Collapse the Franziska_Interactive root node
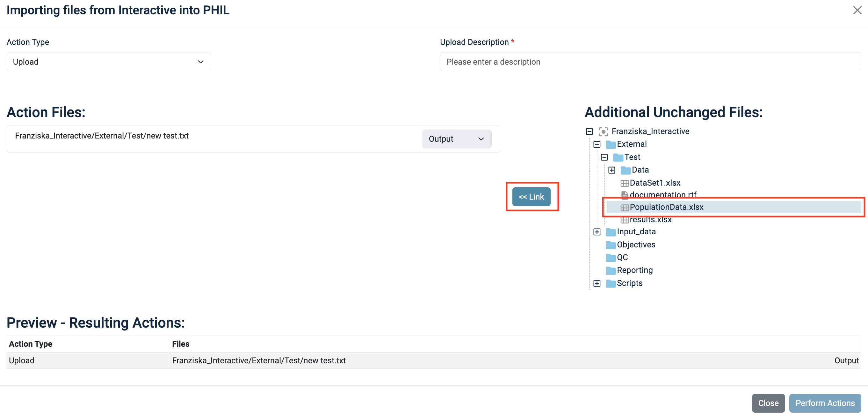 (589, 131)
